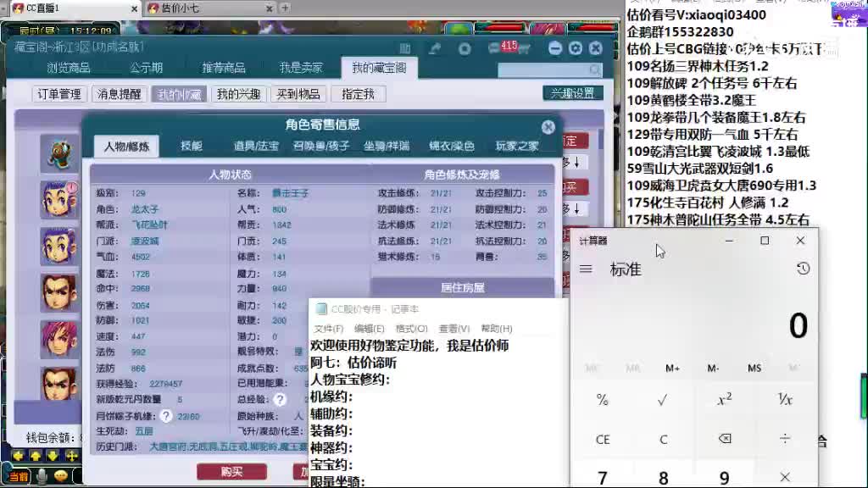Open the 查看(V) dropdown menu
868x488 pixels.
click(x=452, y=329)
